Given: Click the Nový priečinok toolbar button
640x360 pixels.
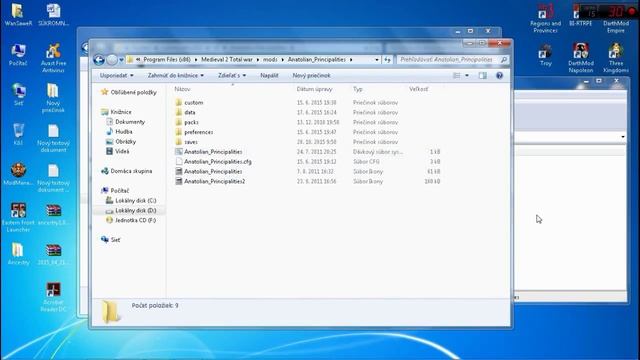Looking at the screenshot, I should [x=311, y=76].
